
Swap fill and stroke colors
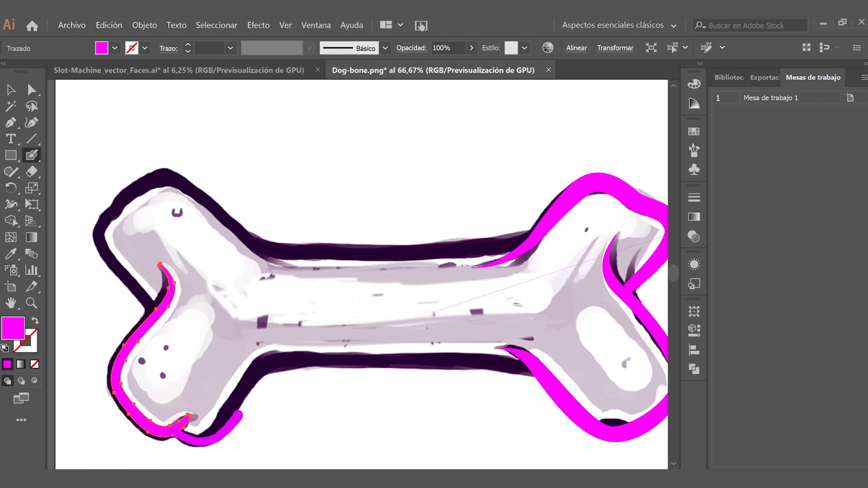(x=35, y=320)
